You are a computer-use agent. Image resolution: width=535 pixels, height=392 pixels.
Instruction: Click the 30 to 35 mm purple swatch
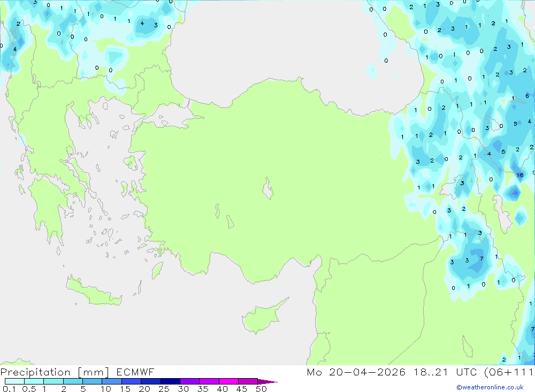pos(190,381)
